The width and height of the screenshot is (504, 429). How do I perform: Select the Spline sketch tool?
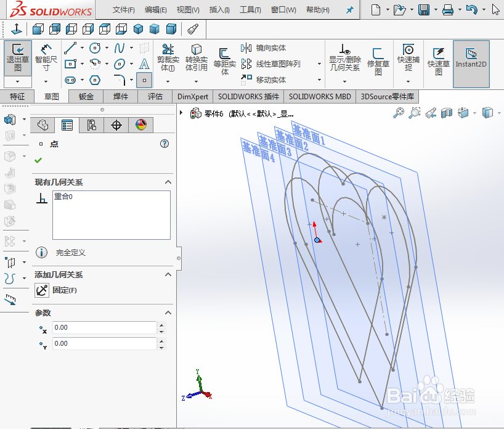pyautogui.click(x=120, y=47)
